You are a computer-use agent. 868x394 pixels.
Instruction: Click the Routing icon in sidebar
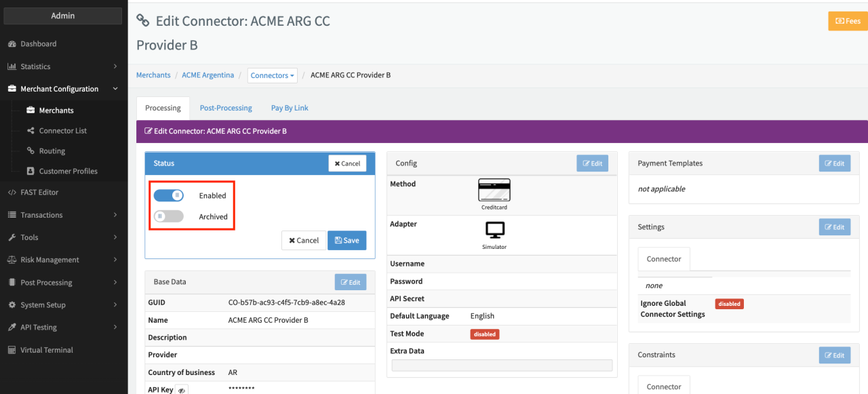[31, 151]
